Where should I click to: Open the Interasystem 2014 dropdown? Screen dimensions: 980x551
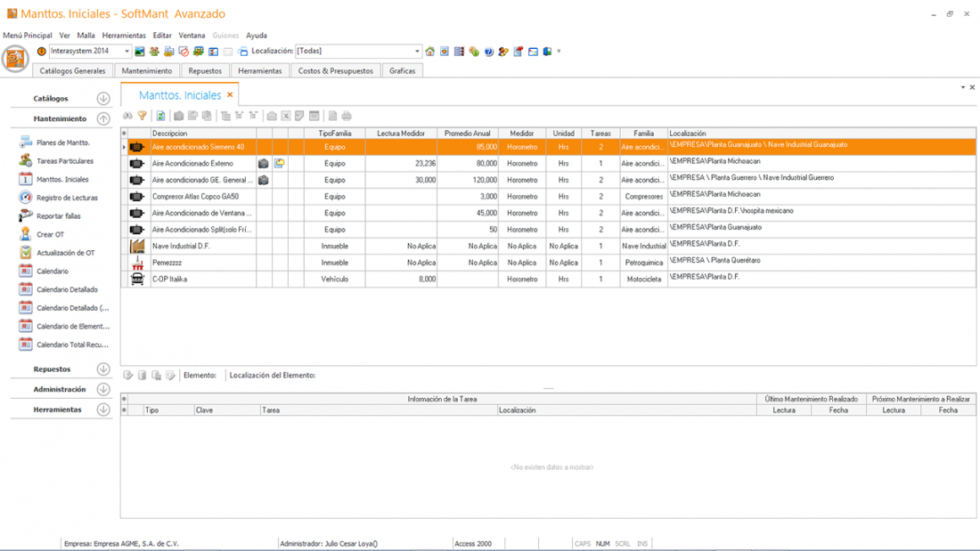(127, 52)
